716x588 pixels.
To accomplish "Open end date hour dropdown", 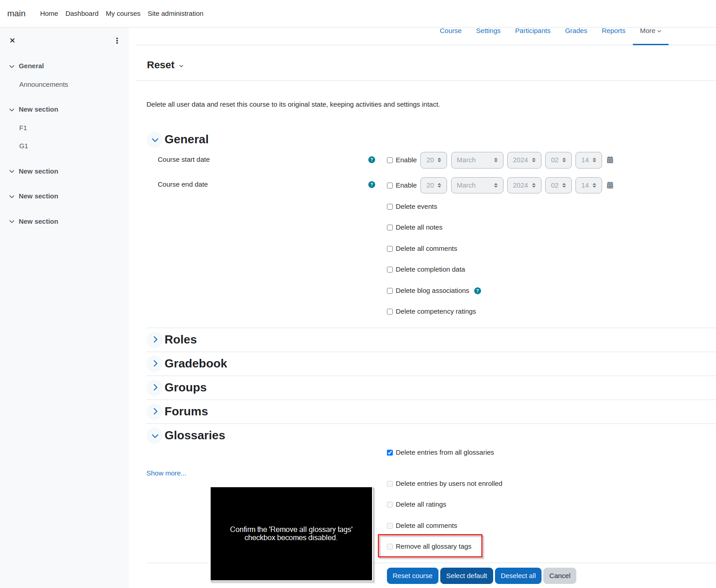I will [558, 185].
